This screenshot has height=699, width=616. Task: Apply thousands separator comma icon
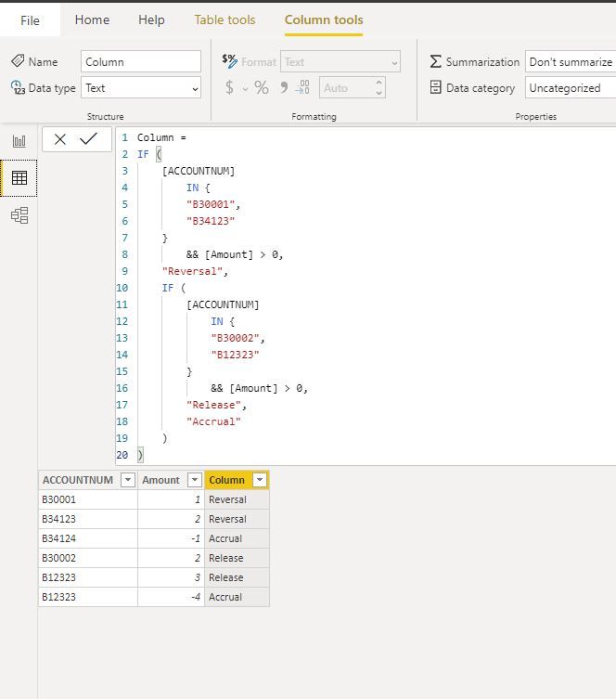click(x=284, y=87)
